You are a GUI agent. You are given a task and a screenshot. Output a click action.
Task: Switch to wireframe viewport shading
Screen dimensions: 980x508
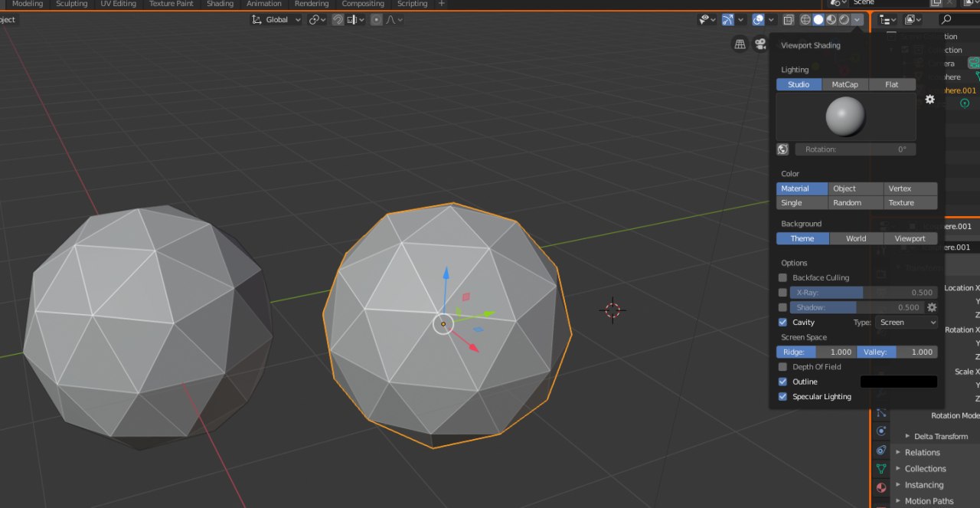pos(805,20)
